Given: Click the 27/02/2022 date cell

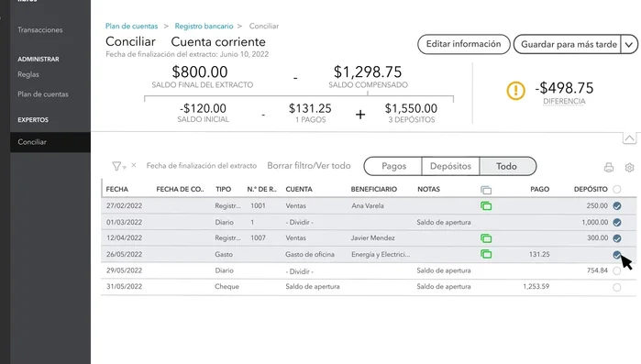Looking at the screenshot, I should click(125, 205).
